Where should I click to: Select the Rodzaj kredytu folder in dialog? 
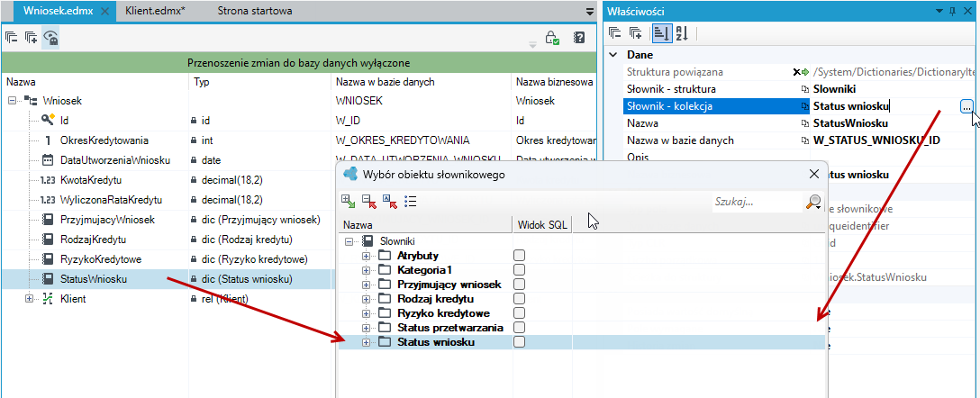(435, 299)
